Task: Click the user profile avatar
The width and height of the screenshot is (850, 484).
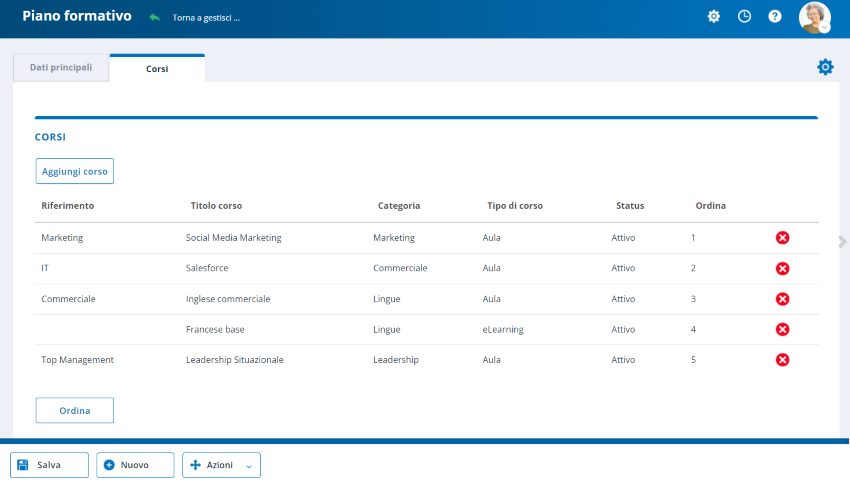Action: 814,17
